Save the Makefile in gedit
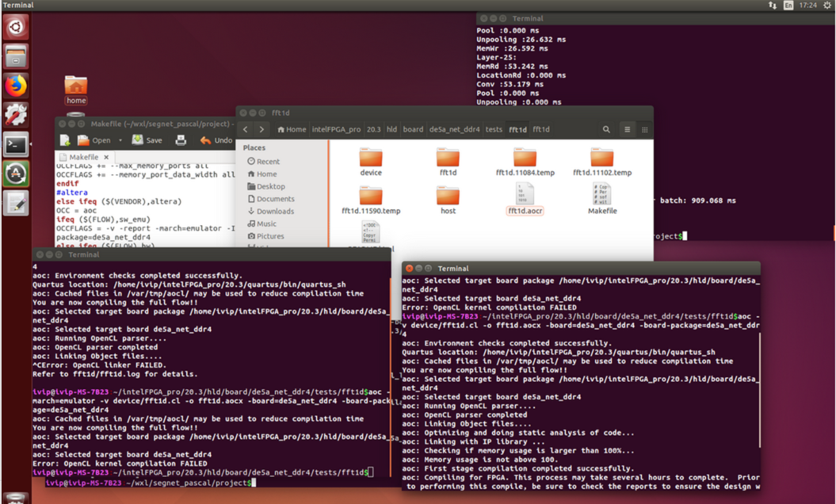Viewport: 836px width, 504px height. 147,140
